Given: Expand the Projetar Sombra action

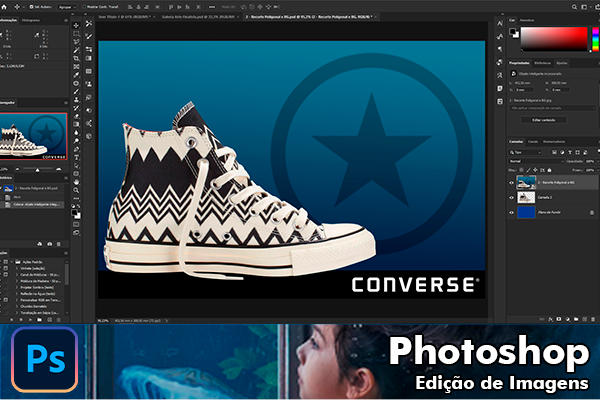Looking at the screenshot, I should pos(17,287).
